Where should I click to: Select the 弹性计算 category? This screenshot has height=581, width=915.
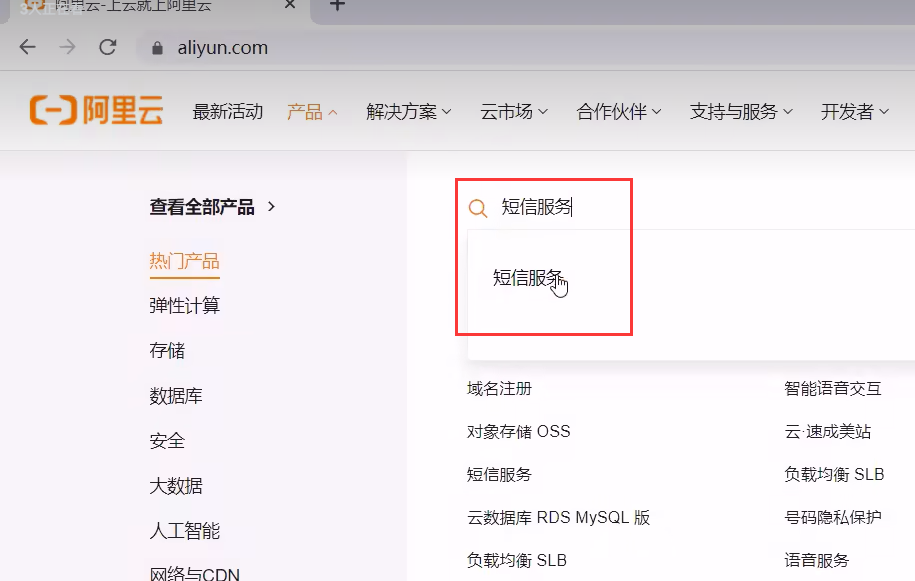[184, 306]
